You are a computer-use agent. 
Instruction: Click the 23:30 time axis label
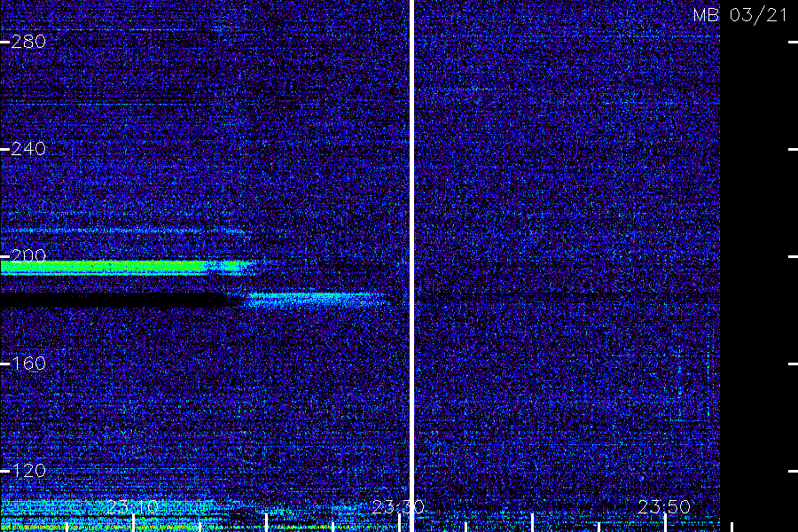point(398,507)
